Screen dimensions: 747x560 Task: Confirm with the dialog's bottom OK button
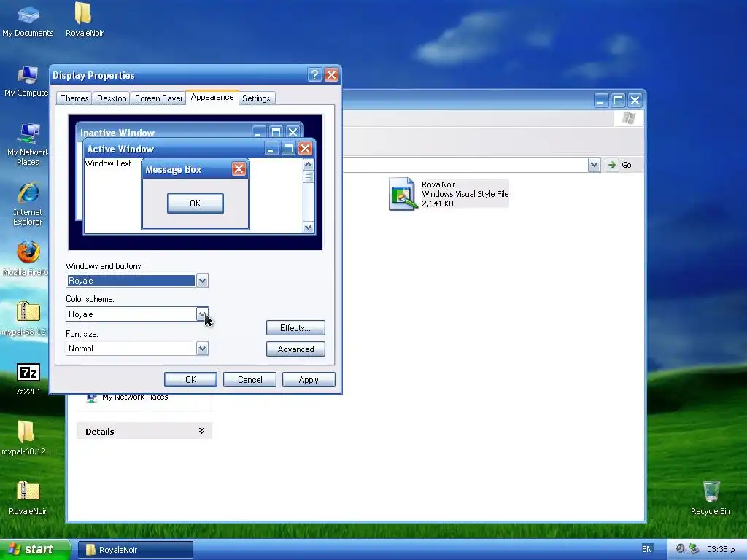coord(190,379)
